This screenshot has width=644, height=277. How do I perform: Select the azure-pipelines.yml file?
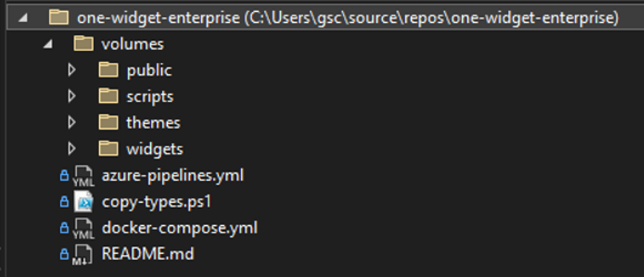(173, 176)
